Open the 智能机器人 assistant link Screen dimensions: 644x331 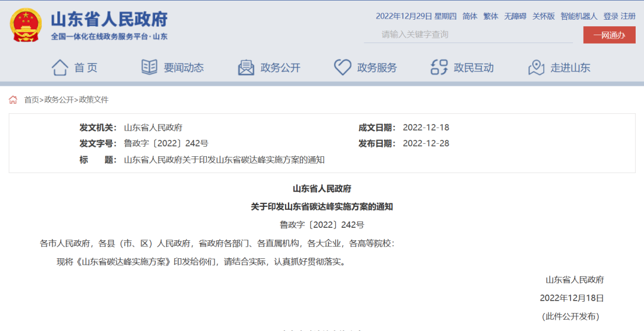pyautogui.click(x=579, y=17)
